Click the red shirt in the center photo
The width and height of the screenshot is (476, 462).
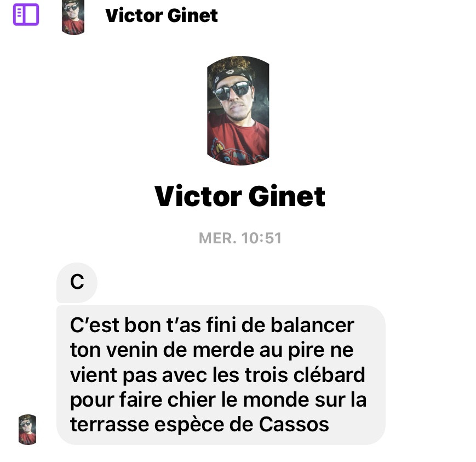pyautogui.click(x=238, y=140)
